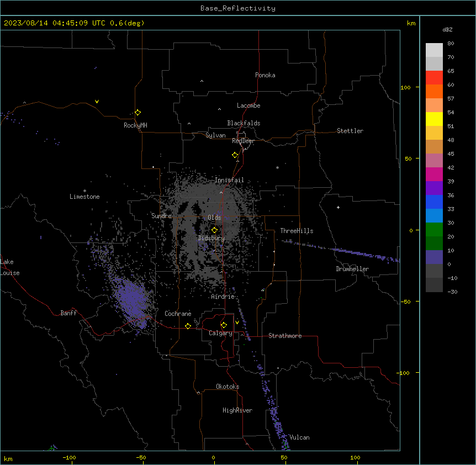Click the yellow diamond marker east of Cochrane
Screen dimensions: 476x465
pos(188,326)
